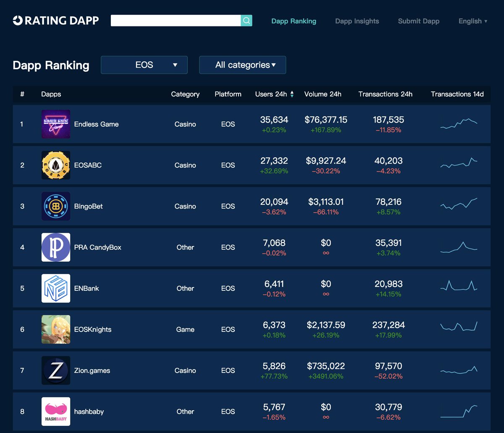Click the Game category in EOSKnights row
Screen dimensions: 504x433
click(x=185, y=330)
